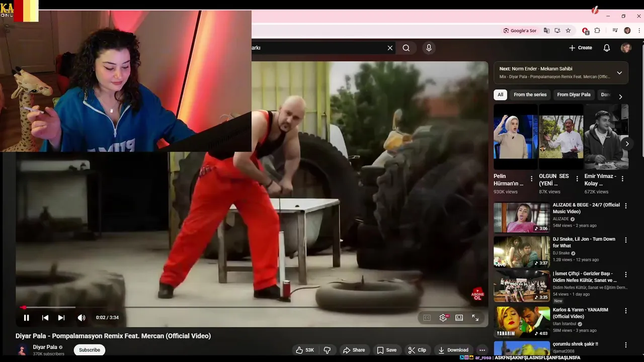This screenshot has width=644, height=362.
Task: Open the YouTube account avatar menu
Action: pos(626,48)
